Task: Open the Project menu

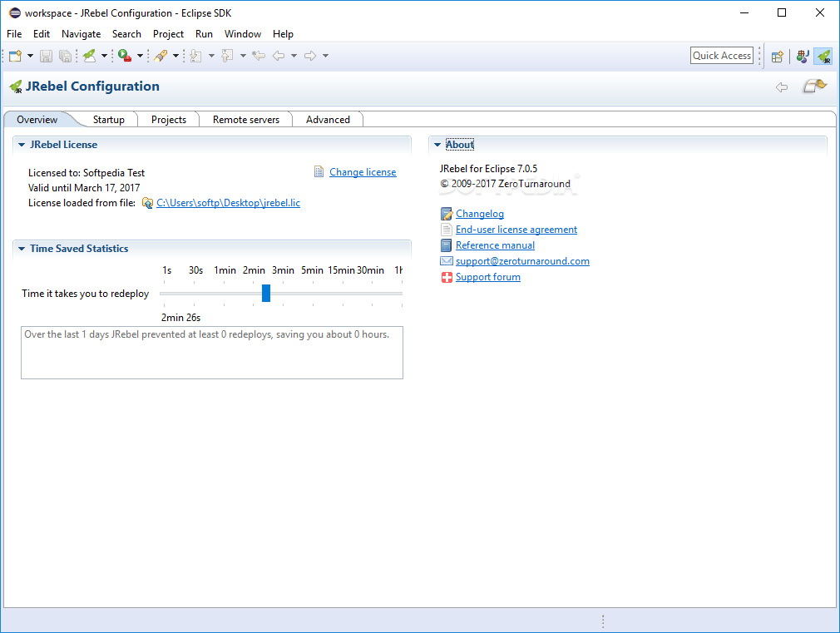Action: coord(168,34)
